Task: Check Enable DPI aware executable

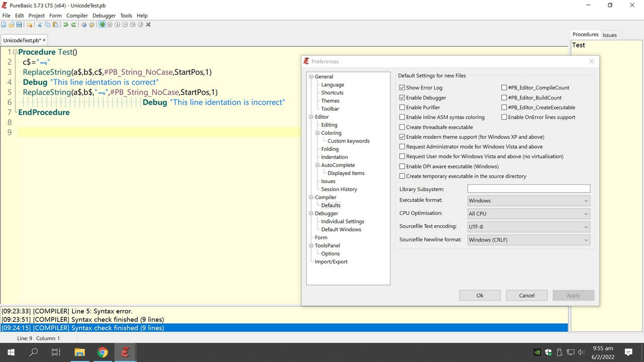Action: click(402, 166)
